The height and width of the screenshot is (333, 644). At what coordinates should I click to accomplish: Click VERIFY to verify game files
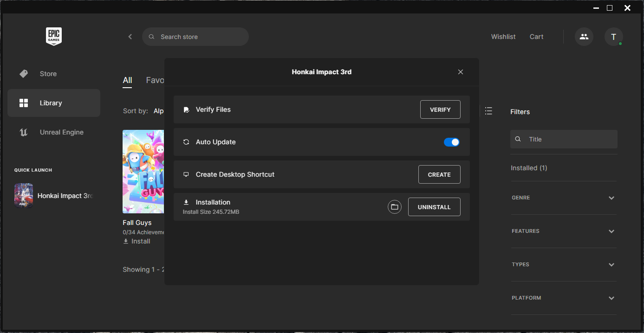(x=440, y=109)
